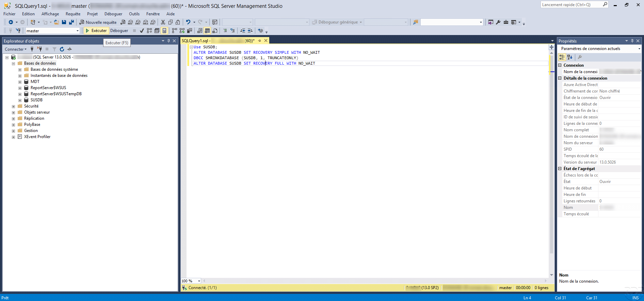Toggle include actual execution plan
The image size is (644, 301).
175,31
